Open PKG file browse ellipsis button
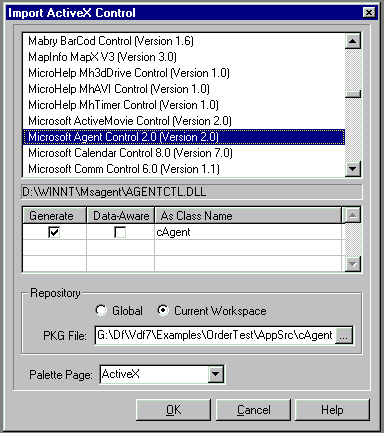Screen dimensions: 384x433 (x=344, y=336)
